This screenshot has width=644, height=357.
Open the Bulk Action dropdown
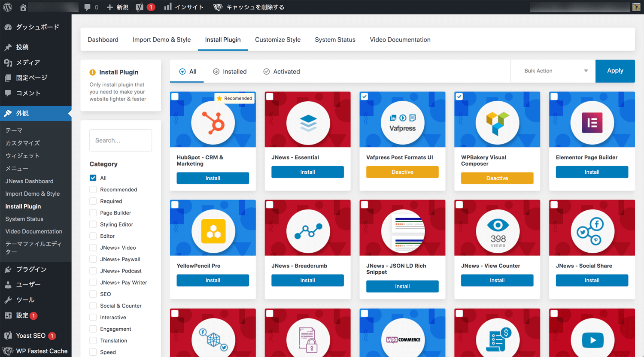pos(553,71)
